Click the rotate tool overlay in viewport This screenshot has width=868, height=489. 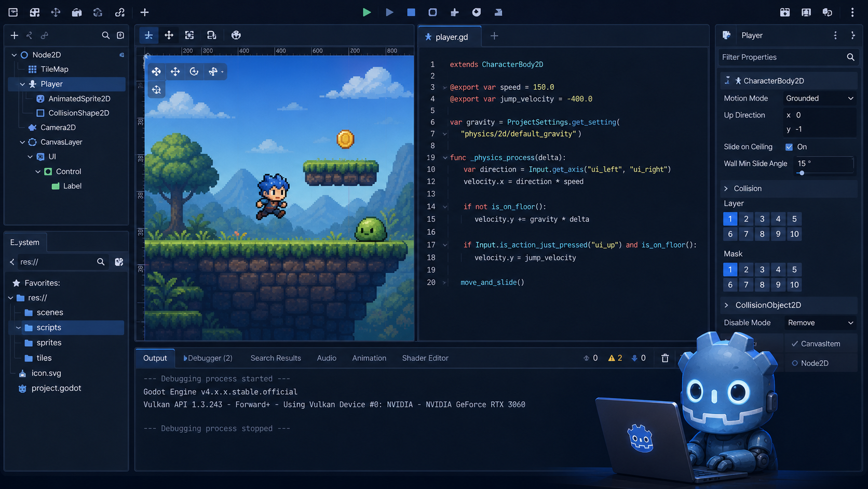[x=194, y=72]
